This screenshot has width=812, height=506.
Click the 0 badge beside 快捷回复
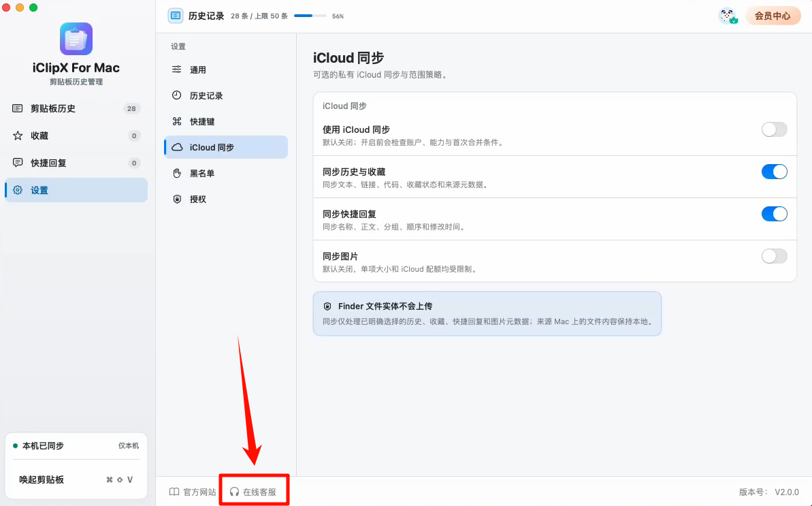(x=134, y=163)
